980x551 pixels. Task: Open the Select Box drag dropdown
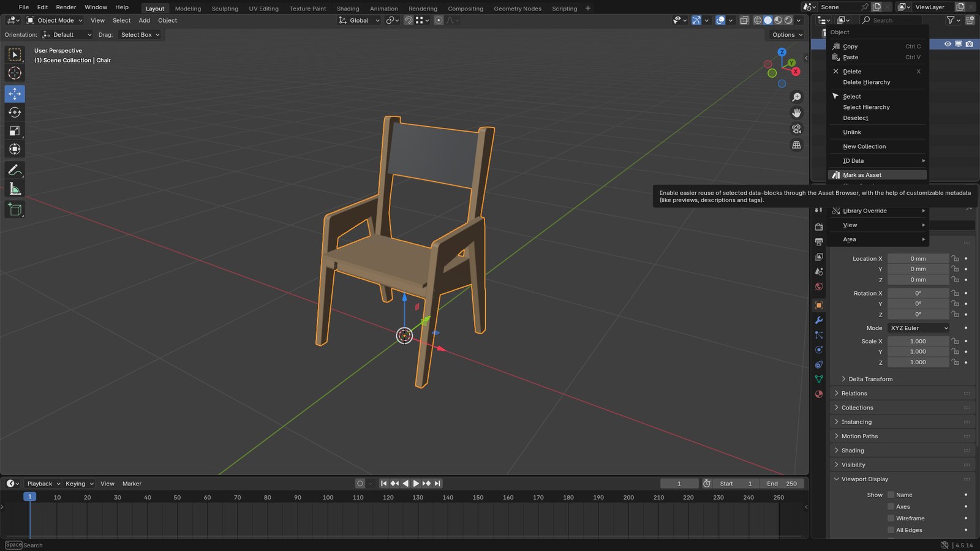[140, 35]
